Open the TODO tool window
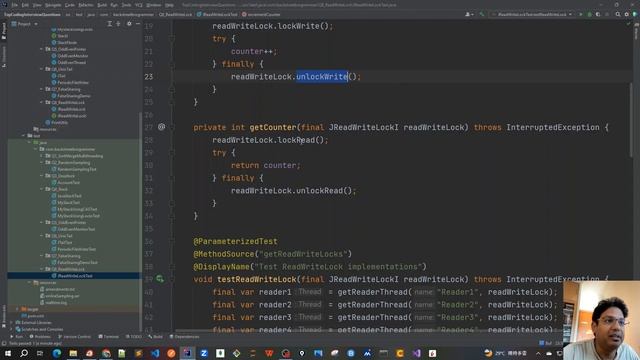The width and height of the screenshot is (640, 360). 133,337
